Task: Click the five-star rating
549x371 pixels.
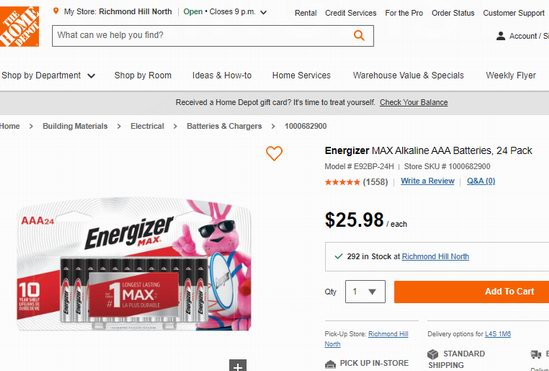Action: click(342, 182)
